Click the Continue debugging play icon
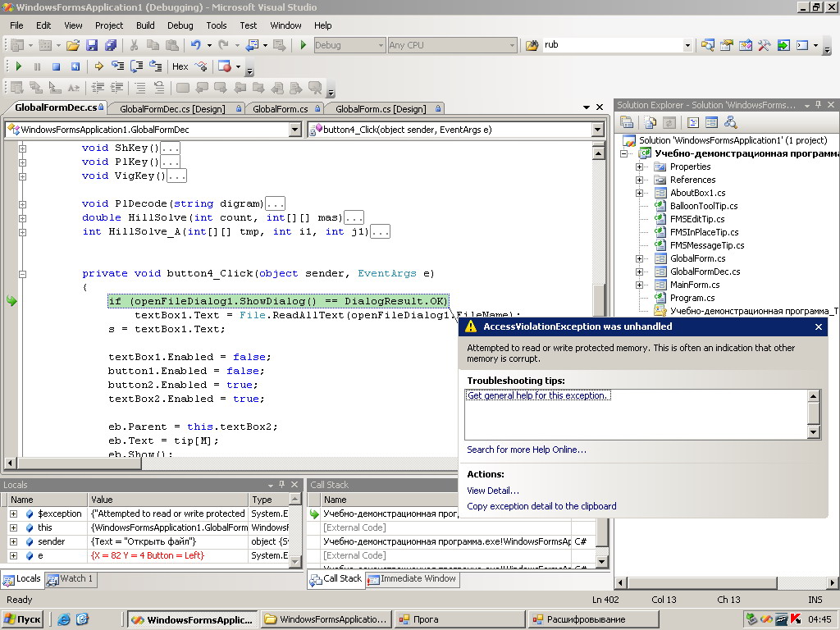Screen dimensions: 840x630 (19, 66)
